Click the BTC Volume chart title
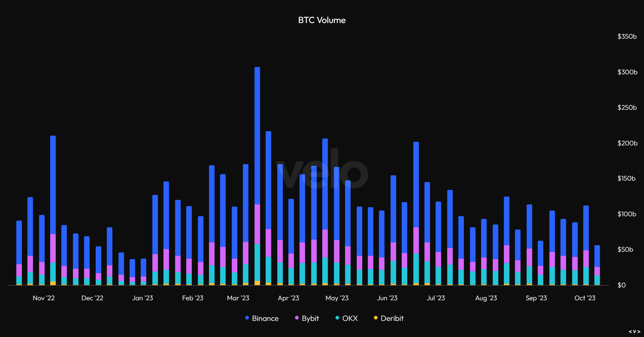 (x=321, y=20)
